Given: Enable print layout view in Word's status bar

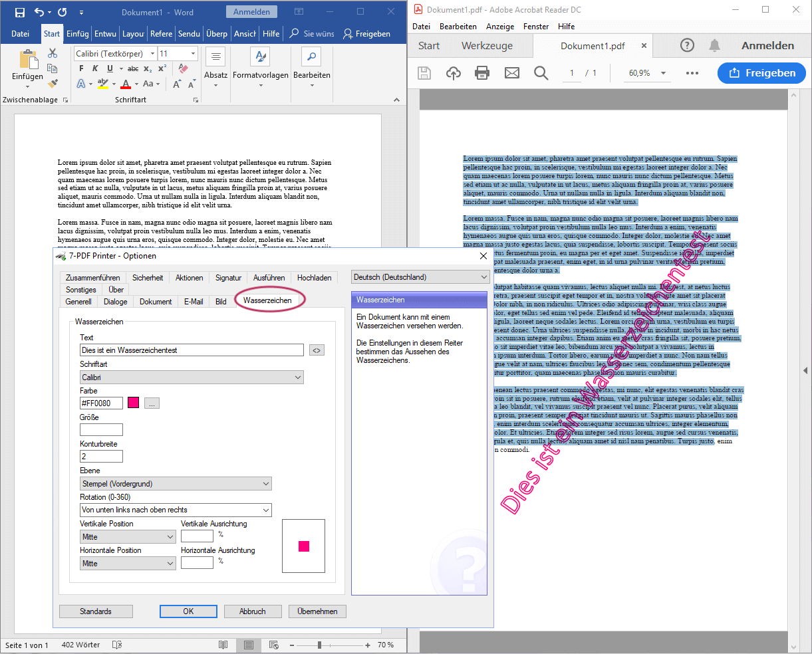Looking at the screenshot, I should pos(248,645).
